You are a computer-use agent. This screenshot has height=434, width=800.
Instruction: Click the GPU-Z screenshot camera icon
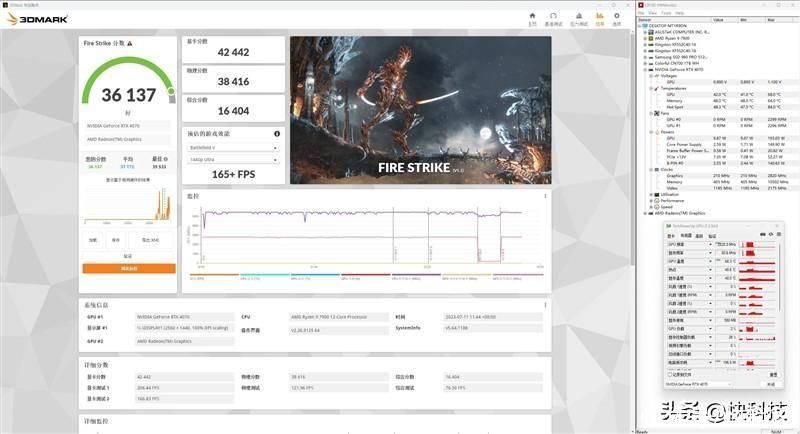(x=763, y=234)
